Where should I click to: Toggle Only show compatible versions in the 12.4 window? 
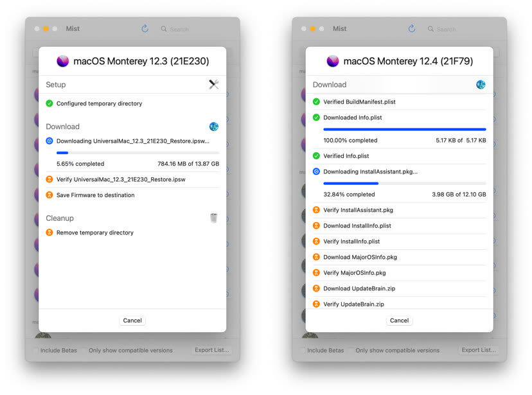point(351,350)
